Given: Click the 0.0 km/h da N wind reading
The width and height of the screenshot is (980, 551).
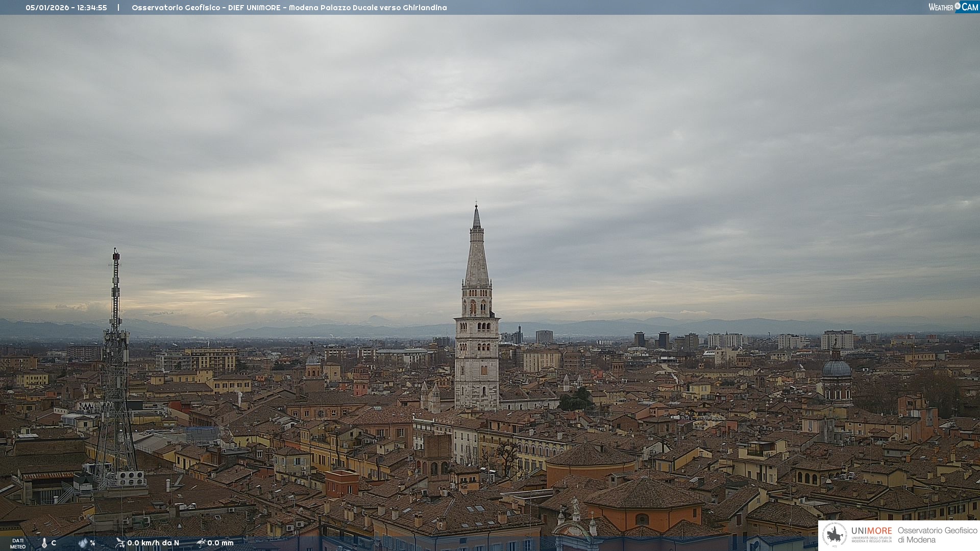Looking at the screenshot, I should pyautogui.click(x=153, y=543).
